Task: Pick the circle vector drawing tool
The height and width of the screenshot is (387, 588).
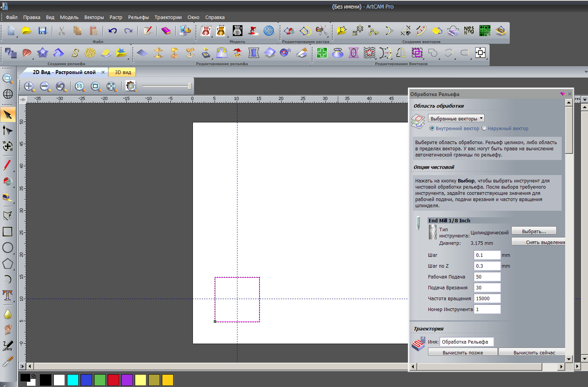Action: (x=8, y=248)
